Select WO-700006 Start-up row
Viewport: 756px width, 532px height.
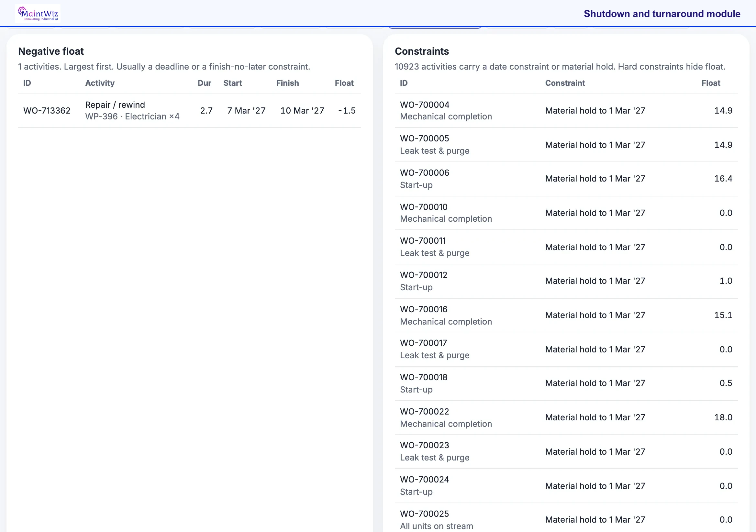[566, 179]
